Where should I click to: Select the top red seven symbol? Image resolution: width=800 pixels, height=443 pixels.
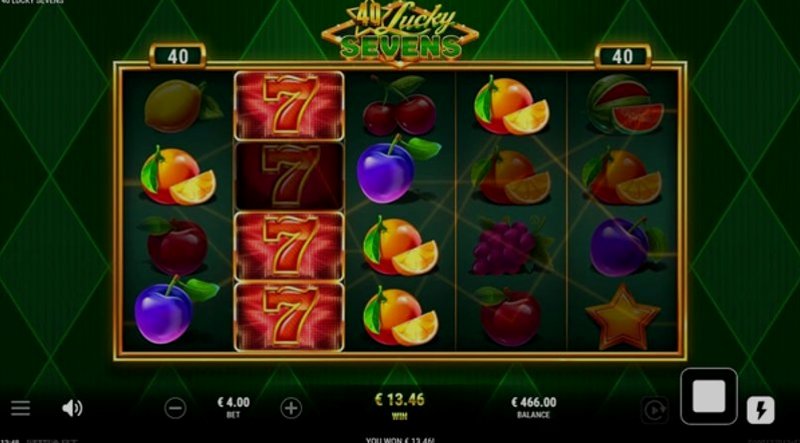pyautogui.click(x=289, y=106)
